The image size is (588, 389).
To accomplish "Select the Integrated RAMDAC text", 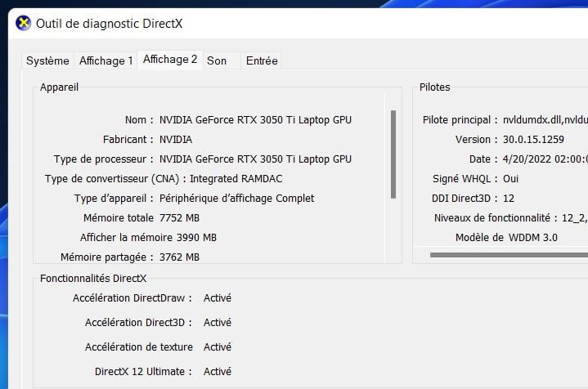I will click(x=236, y=179).
